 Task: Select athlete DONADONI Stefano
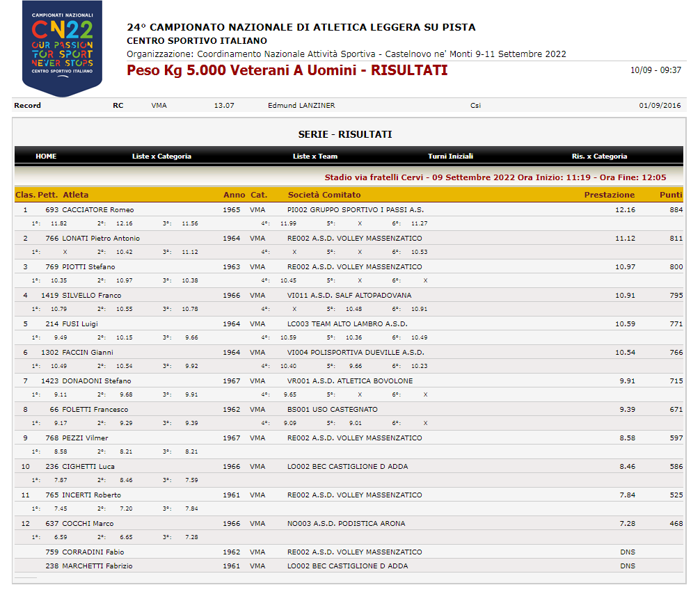(97, 381)
